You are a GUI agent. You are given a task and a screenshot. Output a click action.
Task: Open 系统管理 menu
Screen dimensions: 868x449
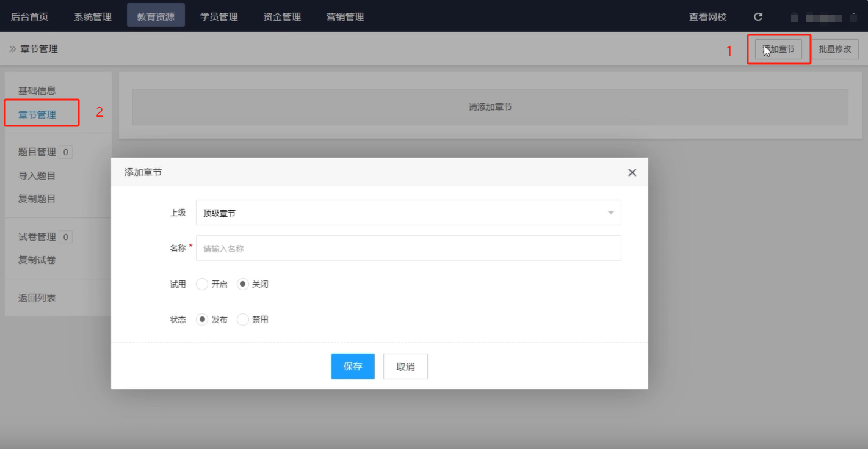[x=93, y=16]
